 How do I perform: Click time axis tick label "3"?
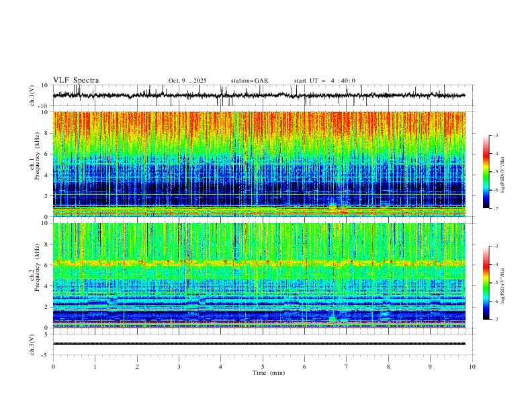pos(179,367)
